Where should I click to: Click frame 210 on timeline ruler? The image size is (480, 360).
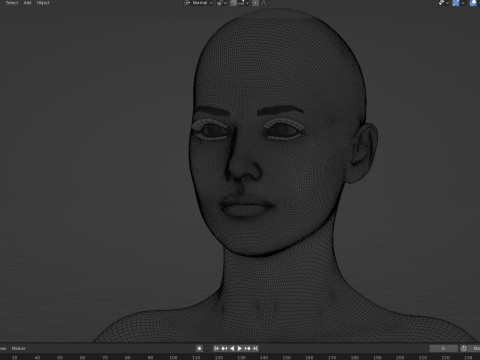pos(423,357)
